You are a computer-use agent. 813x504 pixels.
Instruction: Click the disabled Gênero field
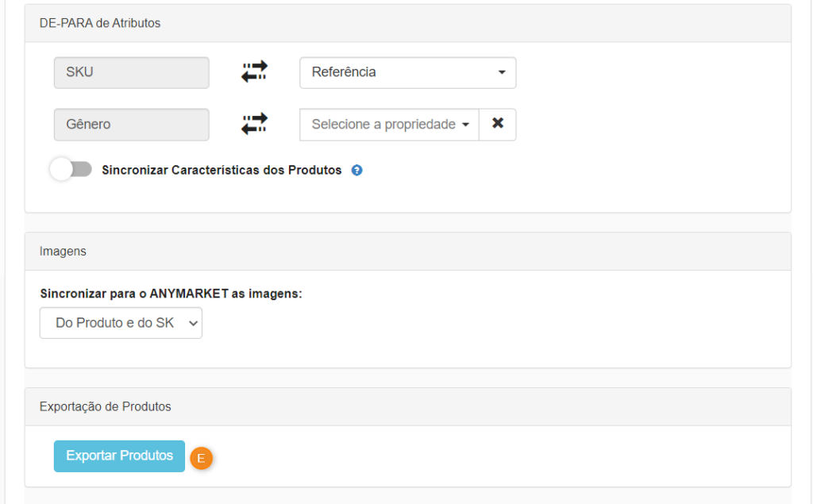pos(132,125)
